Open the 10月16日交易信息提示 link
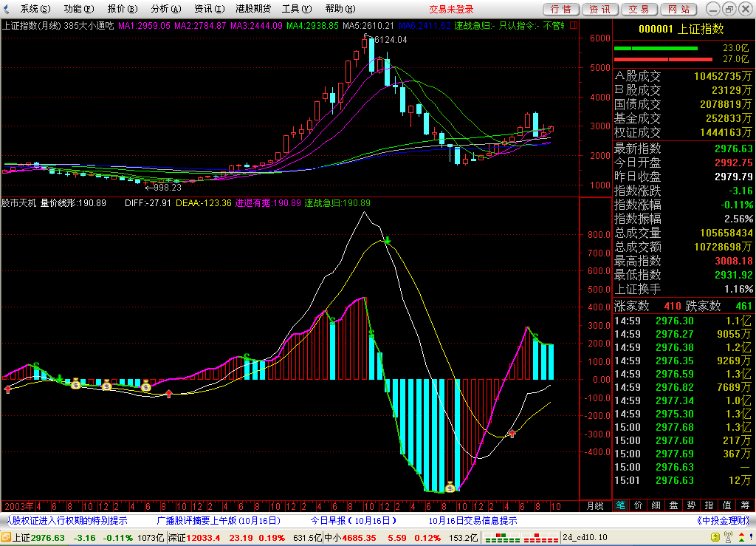Image resolution: width=756 pixels, height=546 pixels. click(473, 520)
